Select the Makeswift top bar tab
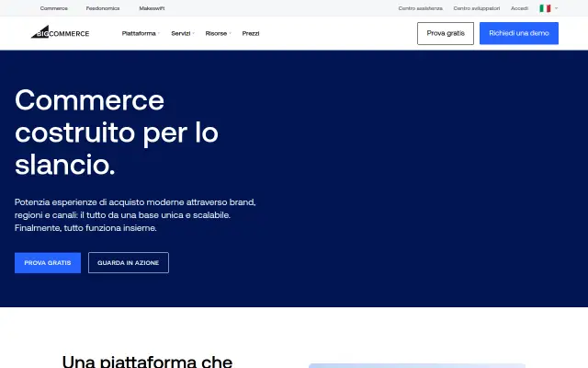The width and height of the screenshot is (588, 368). pos(152,8)
